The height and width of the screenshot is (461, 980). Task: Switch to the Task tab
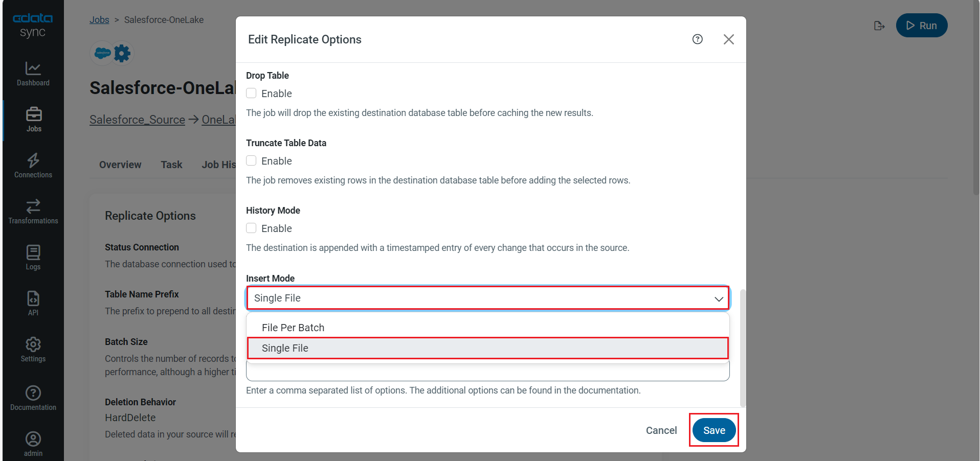(x=171, y=165)
